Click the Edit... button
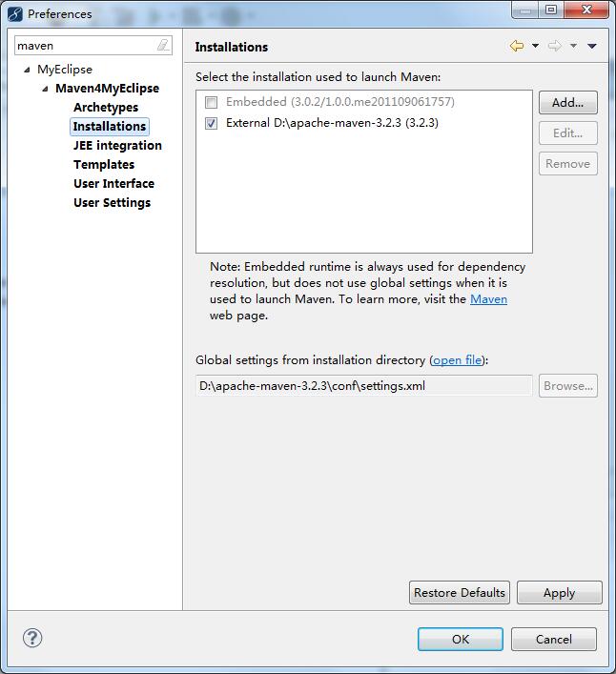This screenshot has width=616, height=674. tap(568, 133)
